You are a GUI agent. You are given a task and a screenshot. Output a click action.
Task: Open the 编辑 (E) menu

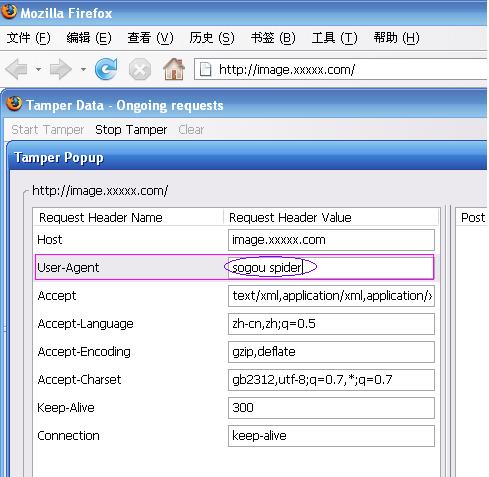[89, 38]
